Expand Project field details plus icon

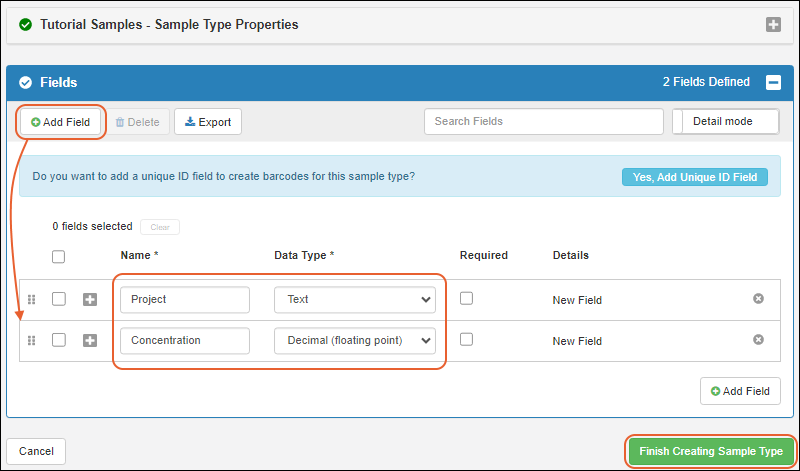point(90,300)
